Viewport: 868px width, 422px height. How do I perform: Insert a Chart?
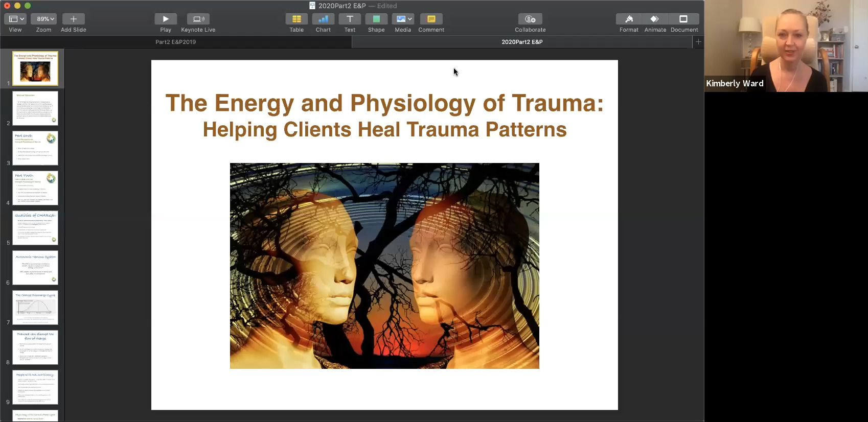pos(323,19)
